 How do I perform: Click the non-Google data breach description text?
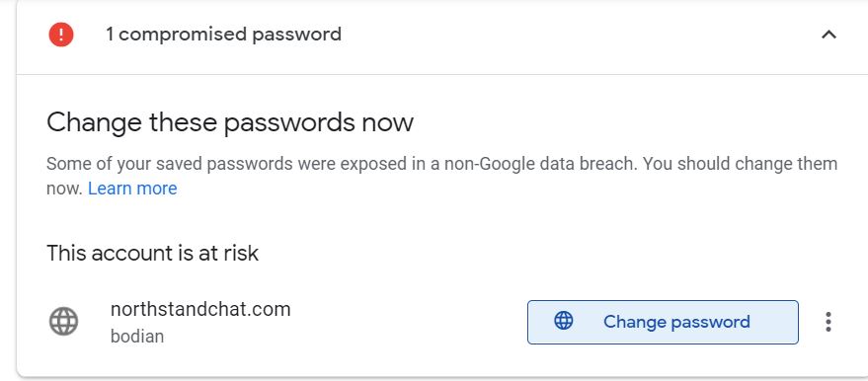441,177
